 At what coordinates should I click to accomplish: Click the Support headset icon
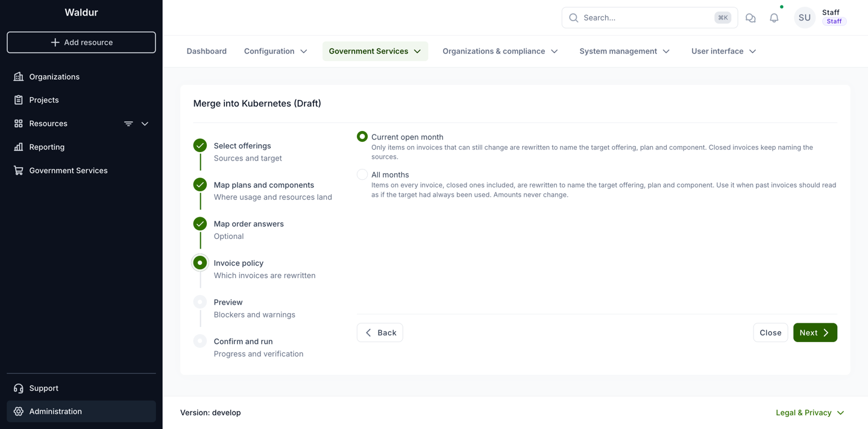pos(19,389)
